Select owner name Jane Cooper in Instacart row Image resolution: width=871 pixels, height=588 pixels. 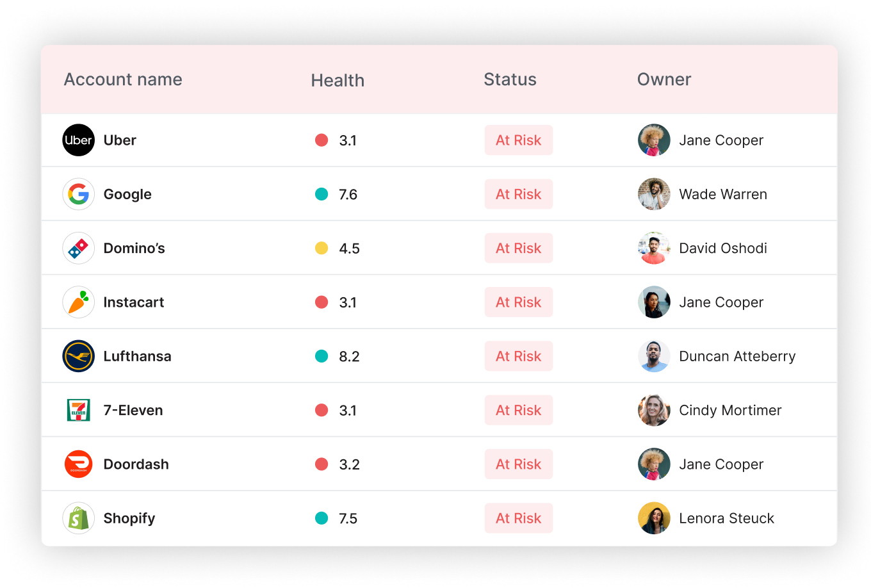click(721, 302)
